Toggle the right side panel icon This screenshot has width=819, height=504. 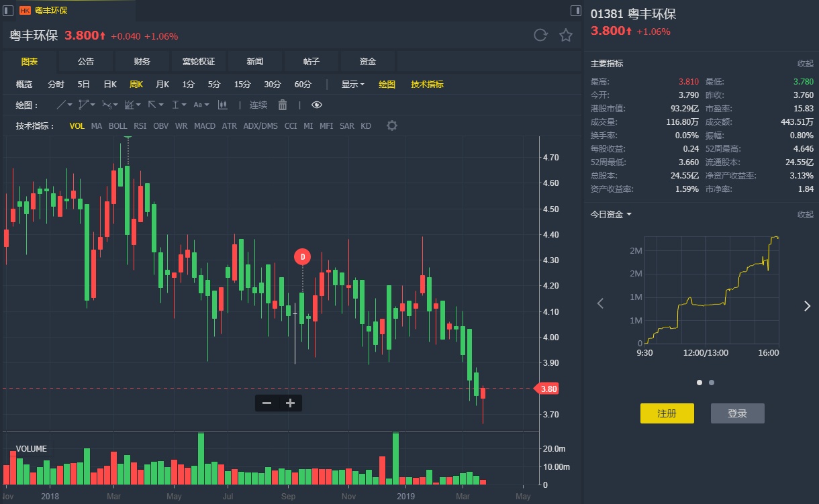pos(576,10)
